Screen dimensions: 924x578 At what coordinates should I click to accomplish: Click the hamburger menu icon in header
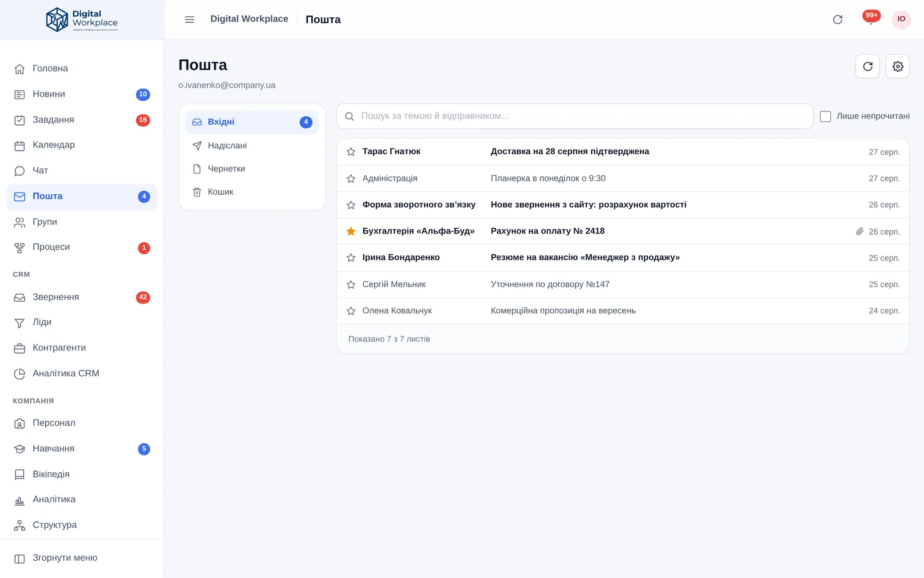click(x=189, y=20)
